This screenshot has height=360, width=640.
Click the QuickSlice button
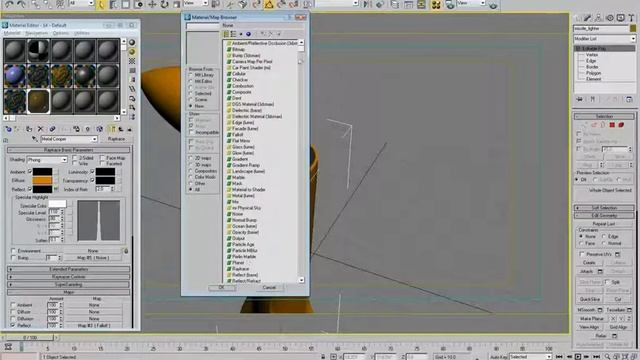(590, 299)
